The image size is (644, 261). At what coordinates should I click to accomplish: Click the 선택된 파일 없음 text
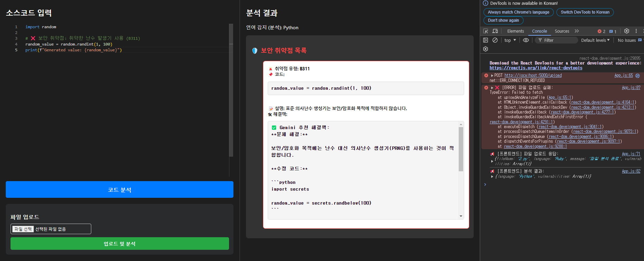click(51, 229)
